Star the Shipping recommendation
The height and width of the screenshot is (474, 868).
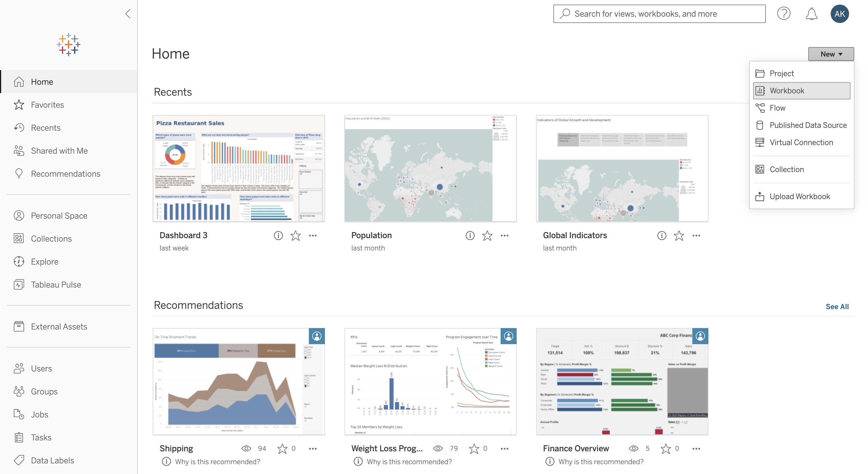pos(282,448)
